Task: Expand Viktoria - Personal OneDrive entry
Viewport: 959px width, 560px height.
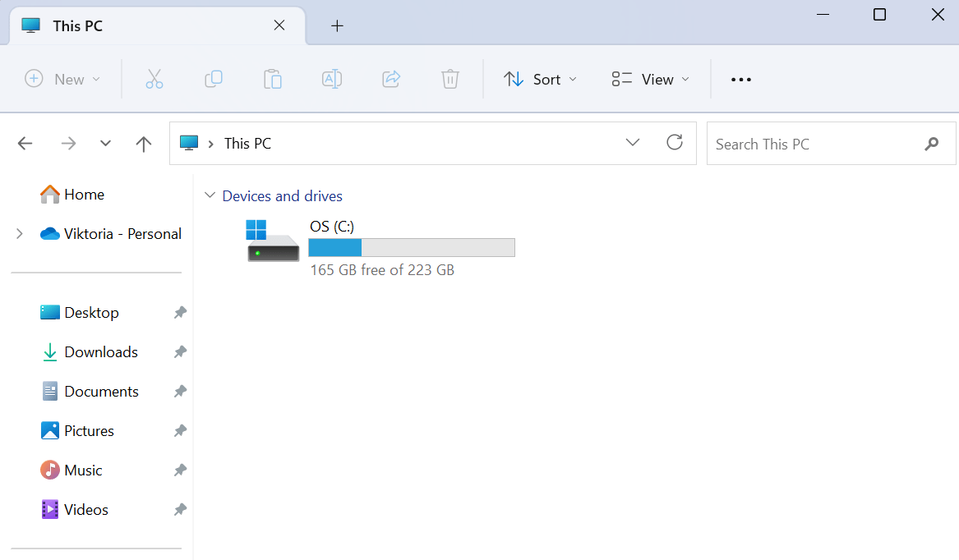Action: coord(19,233)
